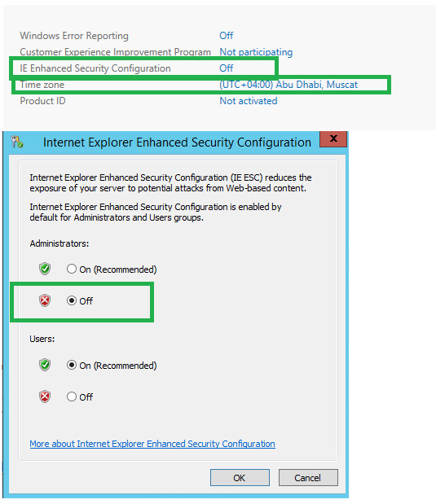
Task: Select Users On (Recommended) radio button
Action: click(72, 365)
